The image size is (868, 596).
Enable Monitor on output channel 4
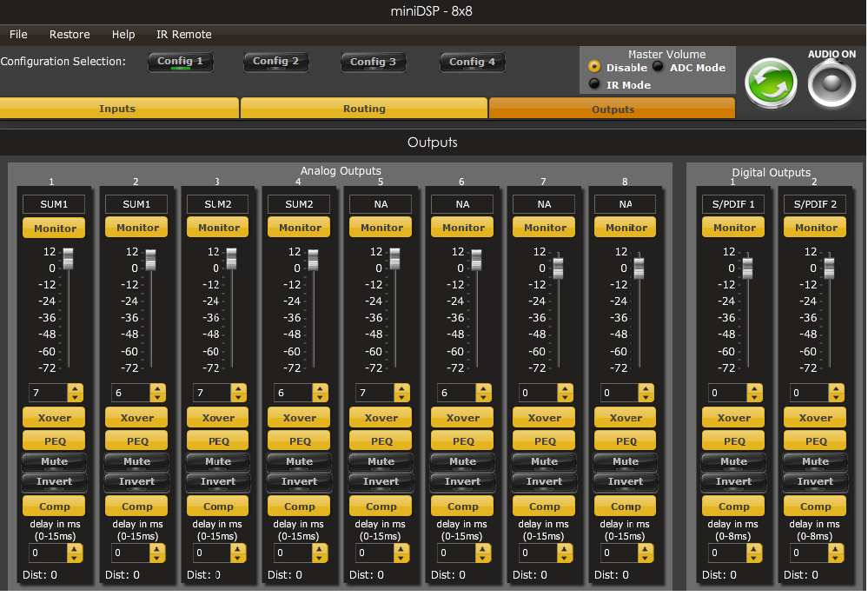(298, 227)
